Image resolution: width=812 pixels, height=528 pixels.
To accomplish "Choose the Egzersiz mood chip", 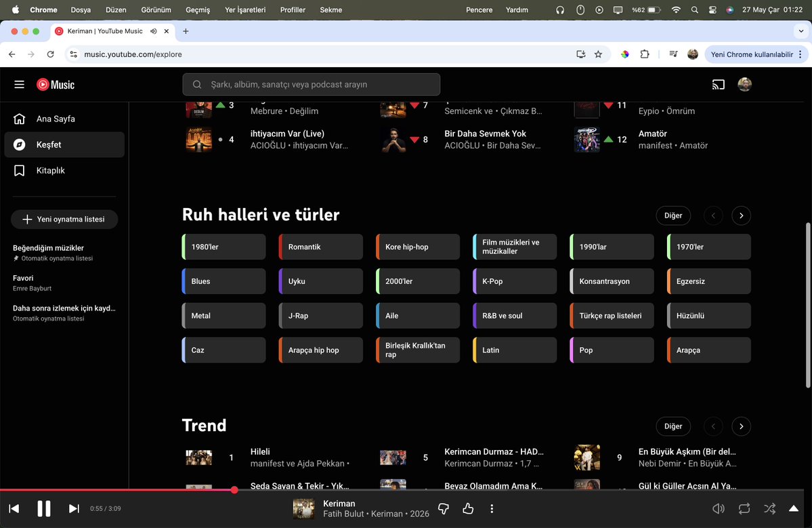I will (708, 281).
